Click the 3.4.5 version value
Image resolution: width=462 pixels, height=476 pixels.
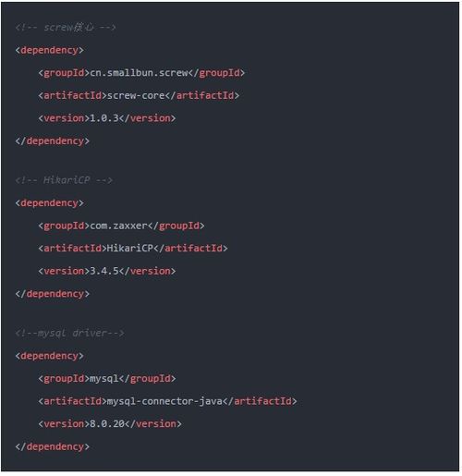104,271
